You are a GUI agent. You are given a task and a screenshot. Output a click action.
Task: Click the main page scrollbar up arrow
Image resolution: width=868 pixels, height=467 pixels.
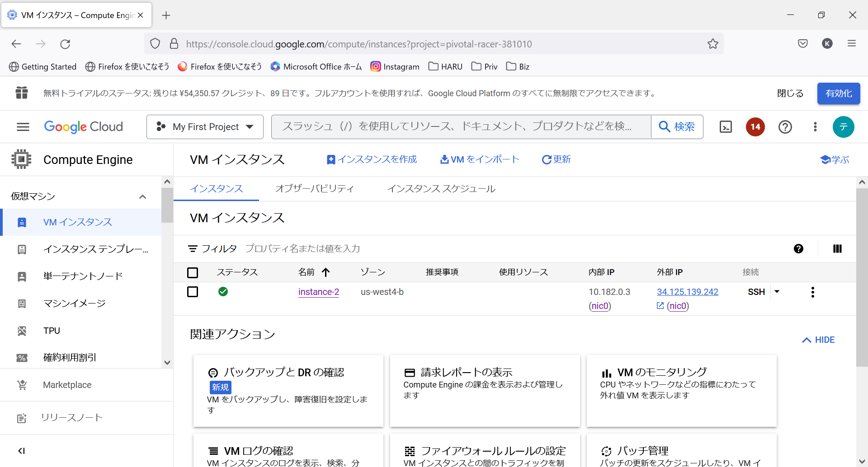pyautogui.click(x=862, y=182)
